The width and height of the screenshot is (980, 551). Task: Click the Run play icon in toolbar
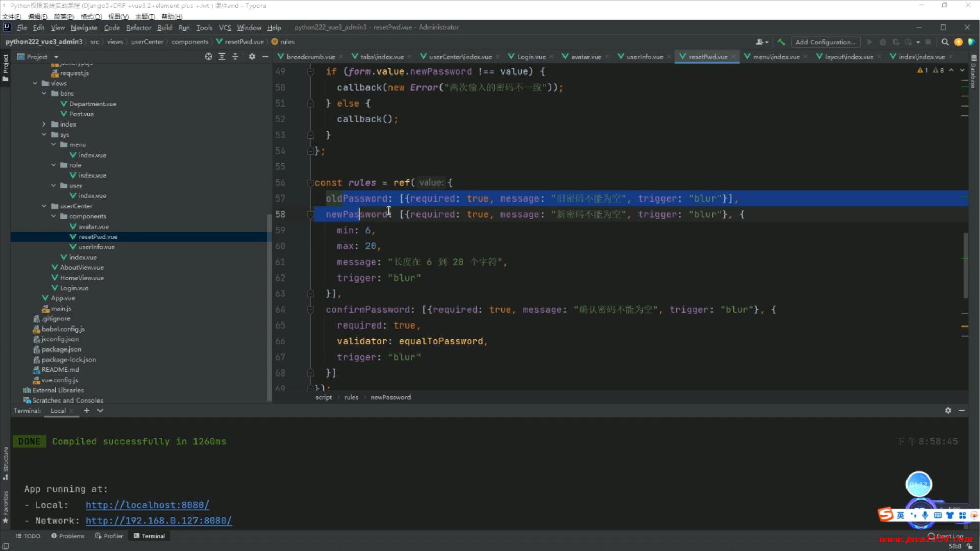(x=869, y=42)
